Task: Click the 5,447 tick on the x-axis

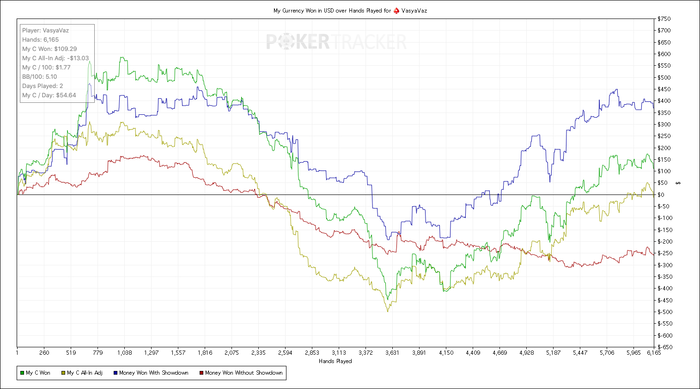Action: (580, 353)
